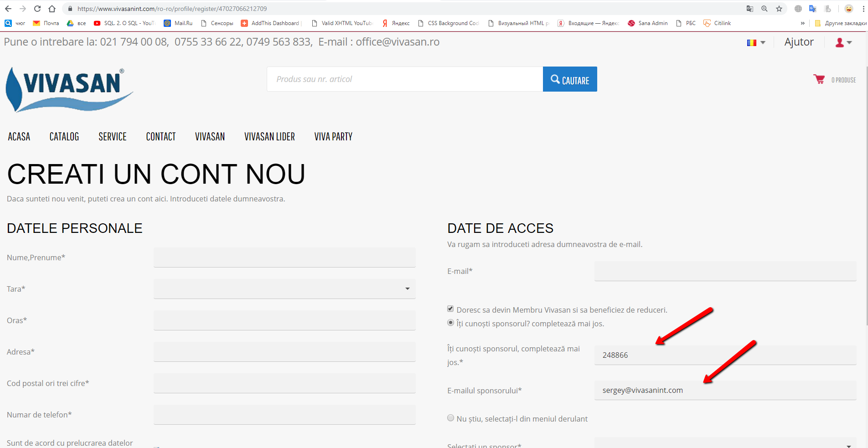Open the AddThis Dashboard bookmark
868x448 pixels.
271,23
